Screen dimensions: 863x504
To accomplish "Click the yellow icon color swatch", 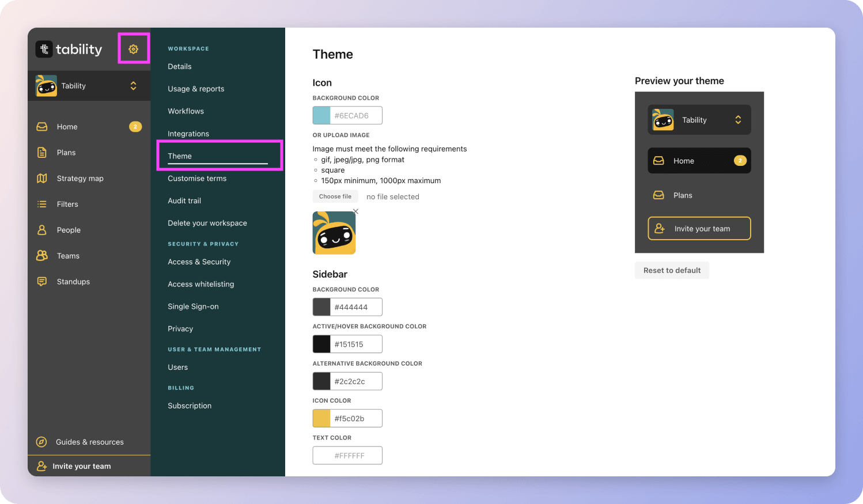I will pos(321,418).
